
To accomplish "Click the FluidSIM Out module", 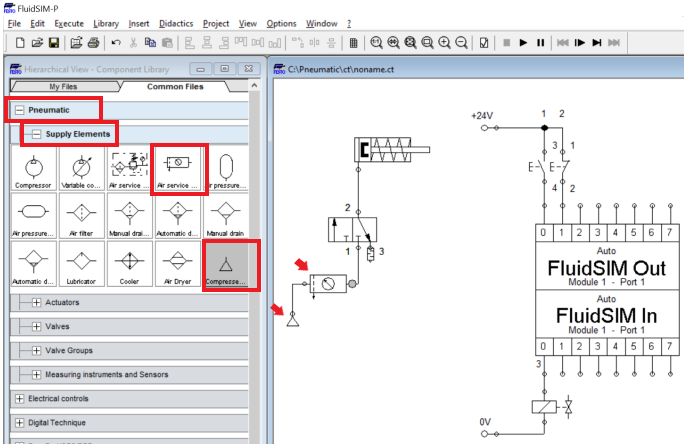I will click(607, 266).
